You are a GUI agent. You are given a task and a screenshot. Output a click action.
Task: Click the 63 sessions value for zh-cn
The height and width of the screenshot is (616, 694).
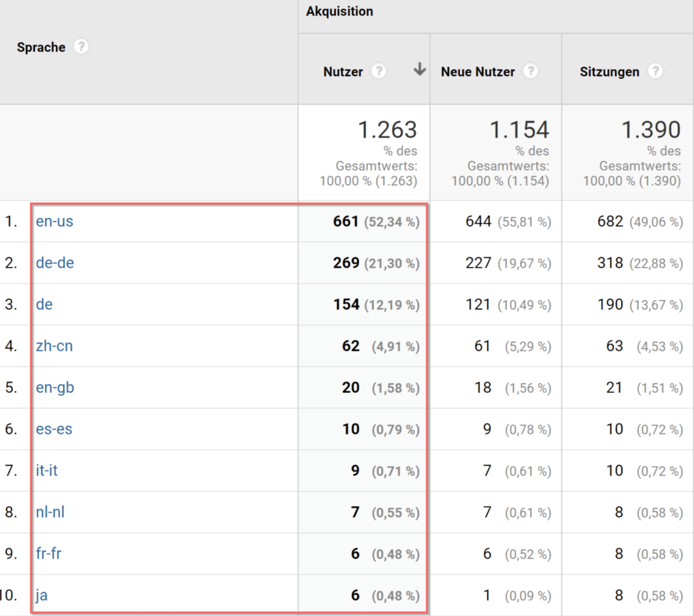click(x=614, y=346)
